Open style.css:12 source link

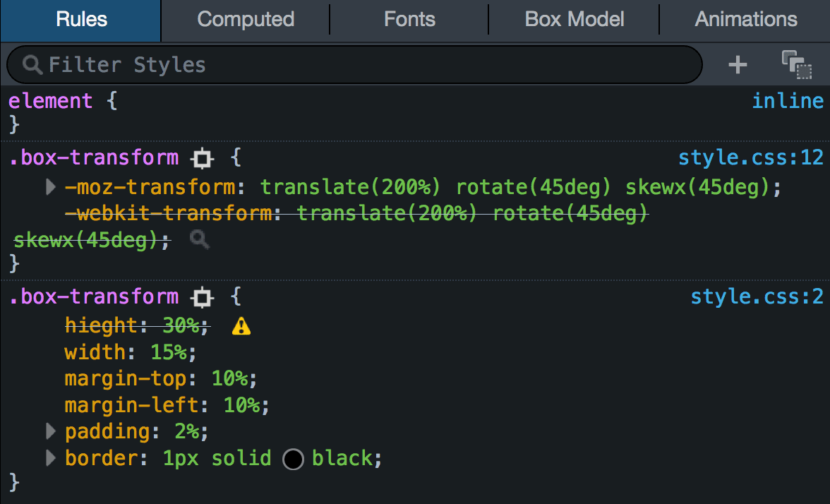[x=750, y=158]
